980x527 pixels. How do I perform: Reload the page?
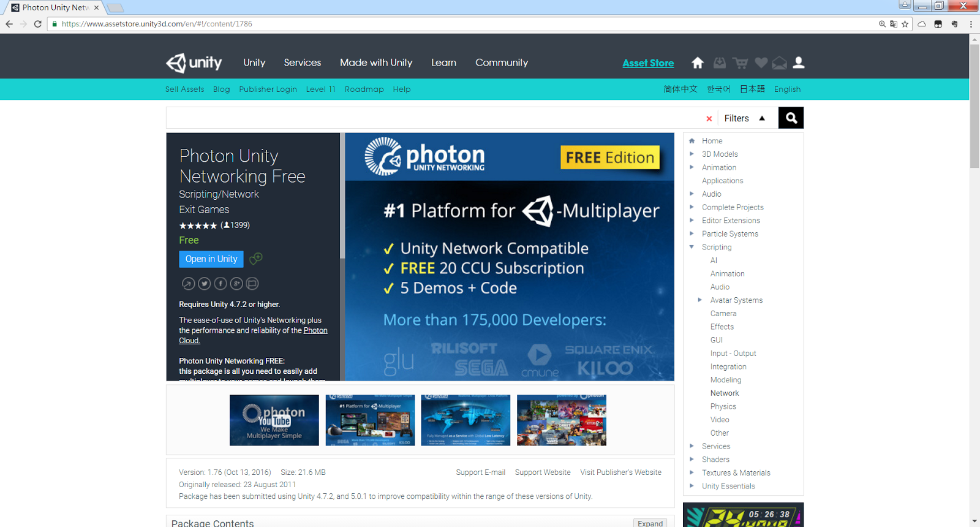(38, 24)
